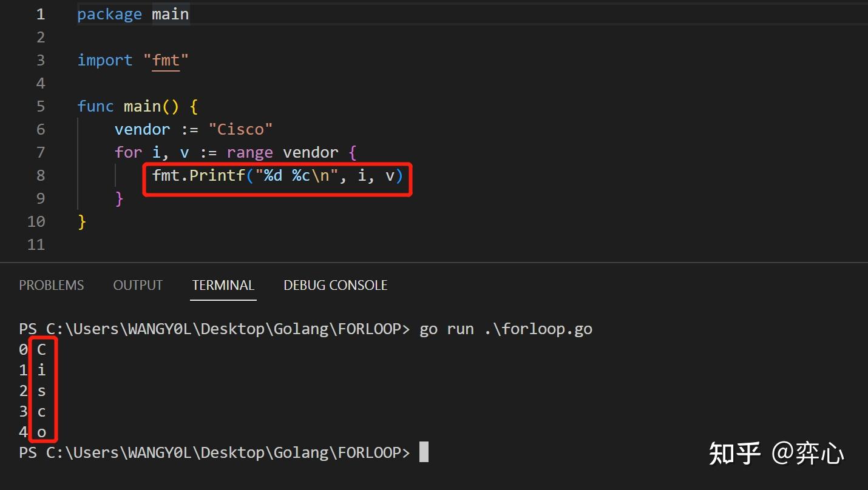Screen dimensions: 868x490
Task: Click the range keyword in the for loop
Action: [249, 152]
